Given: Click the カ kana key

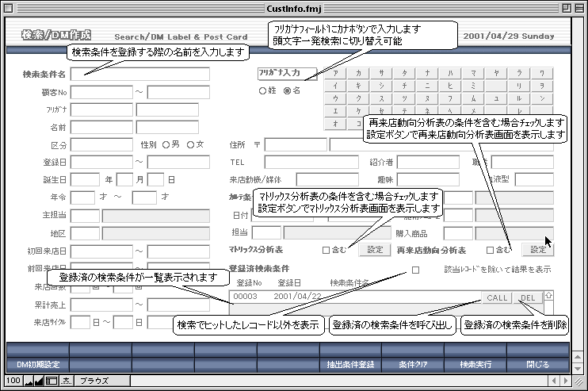Looking at the screenshot, I should pos(358,74).
